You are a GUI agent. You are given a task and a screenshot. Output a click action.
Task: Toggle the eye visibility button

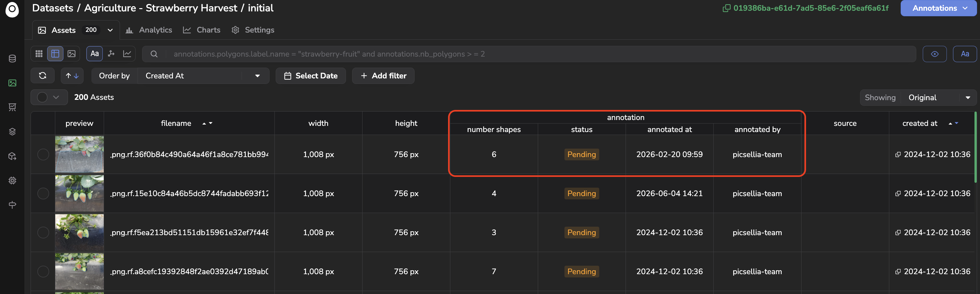tap(934, 54)
